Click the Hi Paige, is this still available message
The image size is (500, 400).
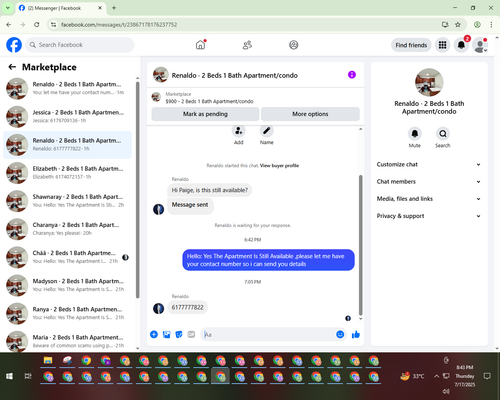[210, 190]
